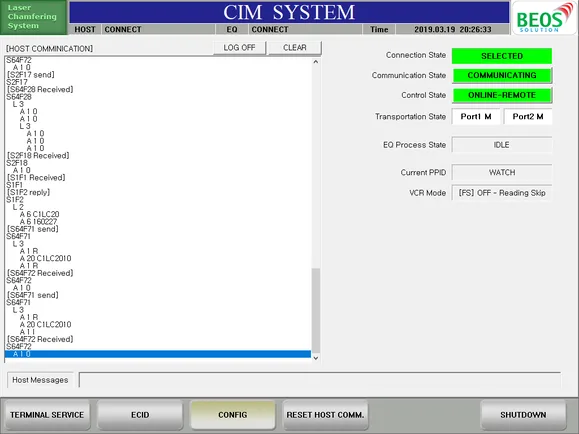Select the highlighted last log line
Image resolution: width=579 pixels, height=434 pixels.
coord(158,354)
